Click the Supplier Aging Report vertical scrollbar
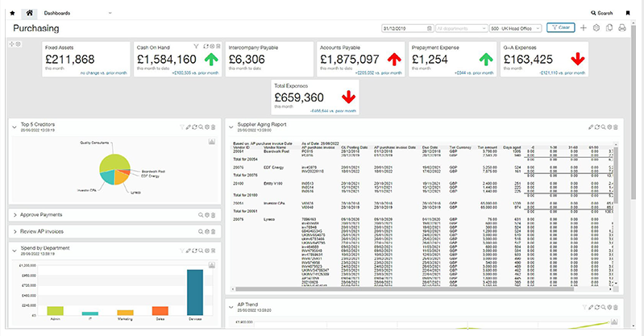Image resolution: width=644 pixels, height=336 pixels. (616, 175)
